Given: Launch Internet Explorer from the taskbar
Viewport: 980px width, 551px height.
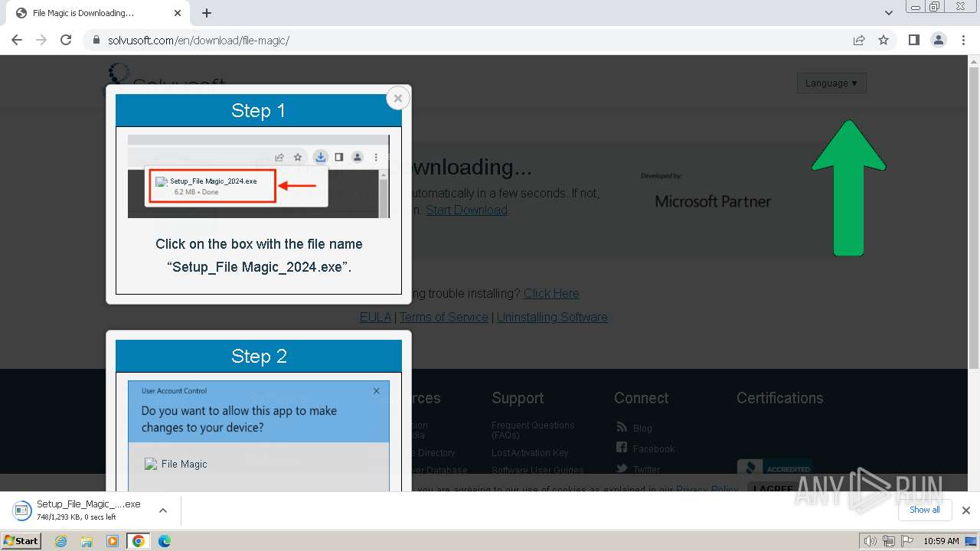Looking at the screenshot, I should click(x=61, y=541).
